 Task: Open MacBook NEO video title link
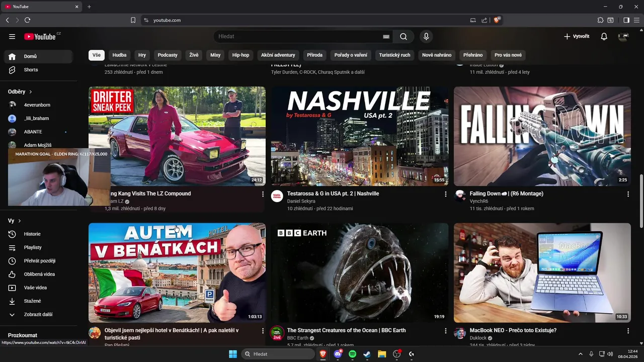(513, 330)
